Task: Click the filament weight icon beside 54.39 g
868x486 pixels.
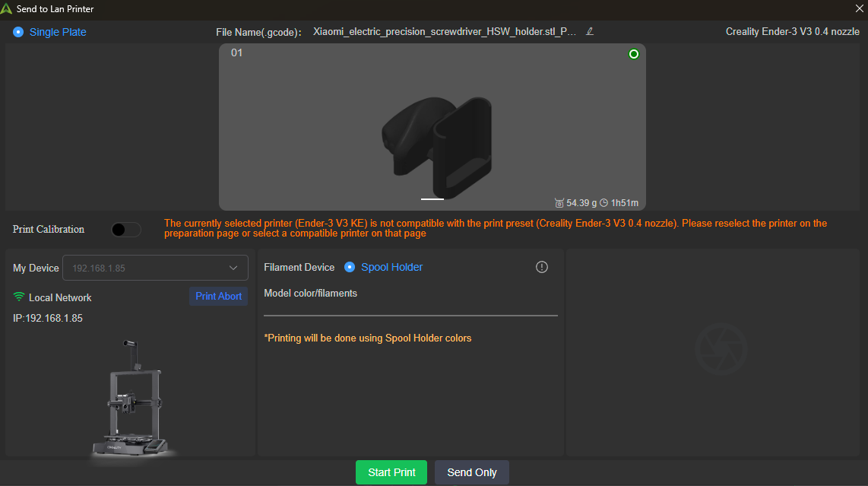Action: 559,203
